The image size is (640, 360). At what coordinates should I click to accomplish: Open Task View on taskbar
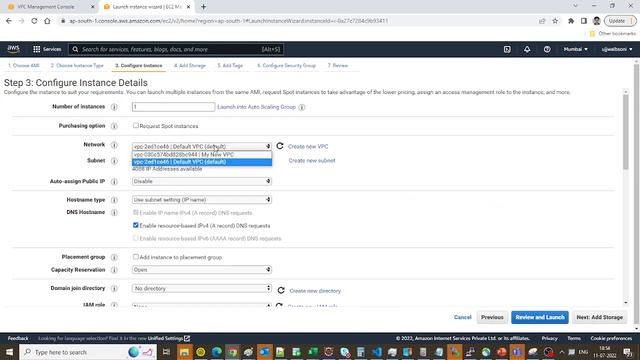click(166, 352)
